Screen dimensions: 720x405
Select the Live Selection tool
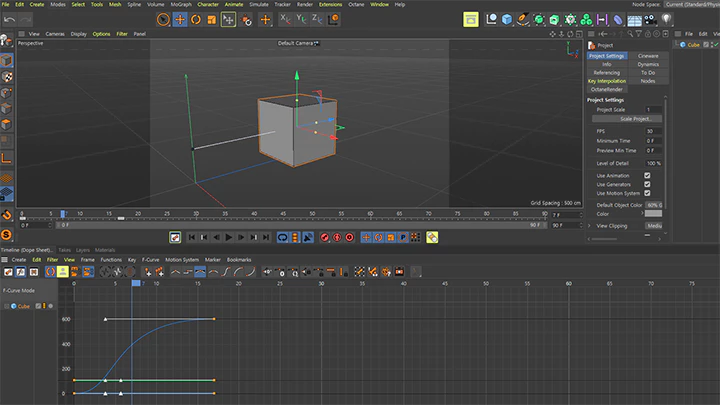163,19
